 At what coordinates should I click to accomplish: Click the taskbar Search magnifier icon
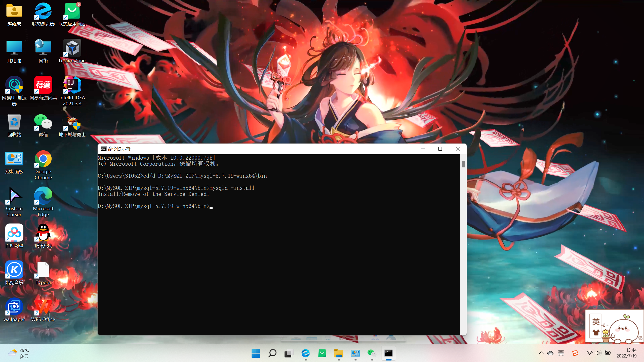click(272, 353)
